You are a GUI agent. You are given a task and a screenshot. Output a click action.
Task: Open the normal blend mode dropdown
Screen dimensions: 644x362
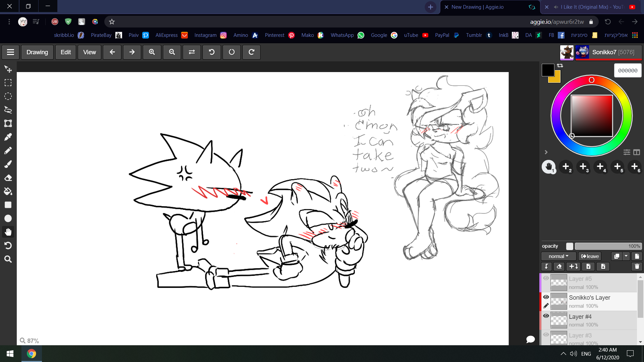[558, 256]
